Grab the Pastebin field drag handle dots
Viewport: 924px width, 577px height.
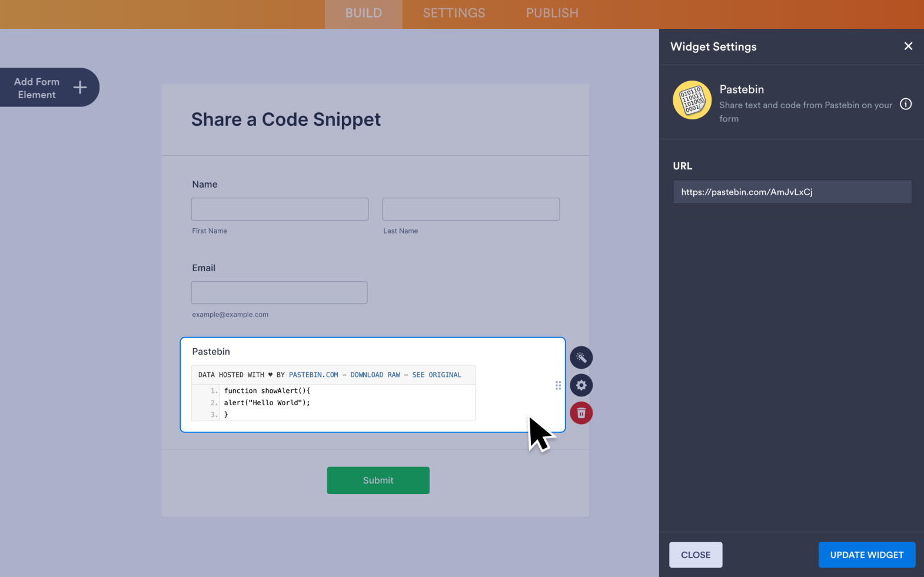click(558, 385)
